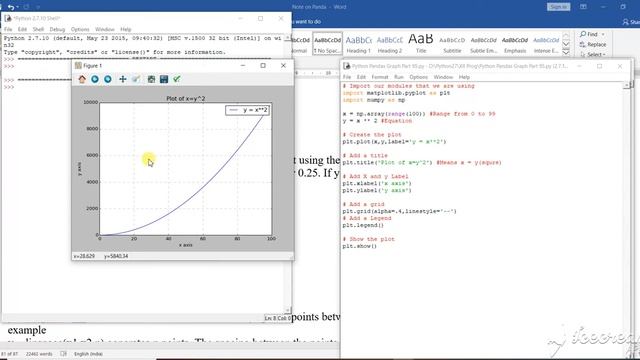640x360 pixels.
Task: Apply the Subtle Emphasis style in Word
Action: click(x=483, y=44)
